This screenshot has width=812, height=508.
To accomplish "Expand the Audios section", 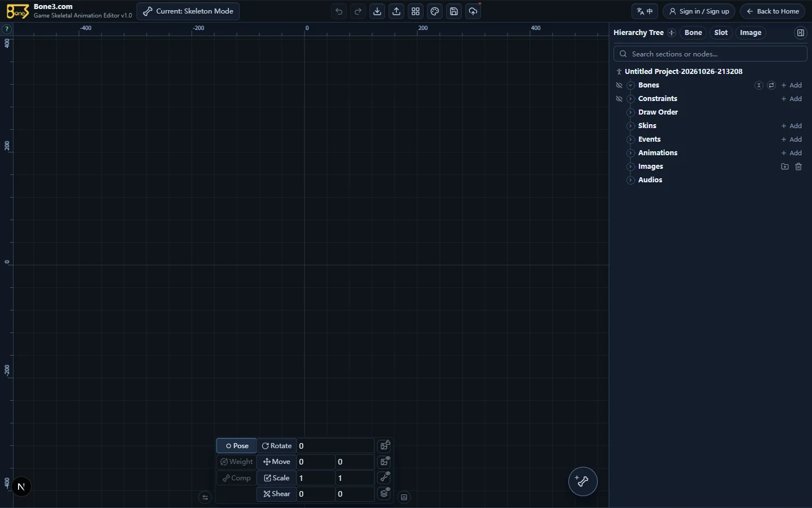I will 630,180.
